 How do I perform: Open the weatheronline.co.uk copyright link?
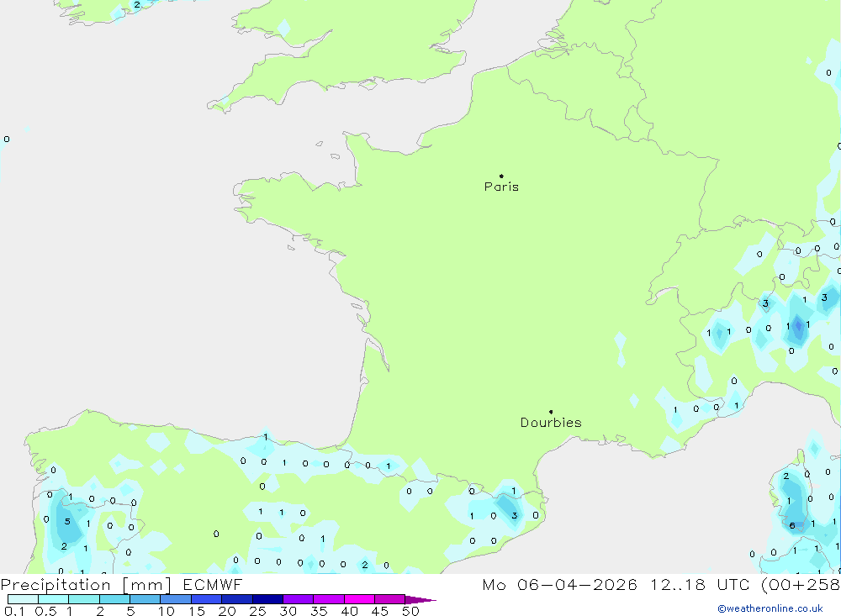[x=770, y=608]
